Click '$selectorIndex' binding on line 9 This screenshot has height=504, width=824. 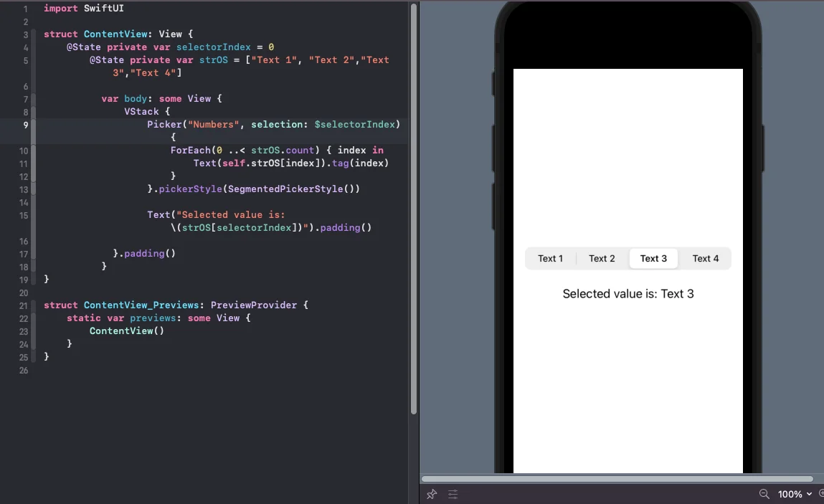355,125
